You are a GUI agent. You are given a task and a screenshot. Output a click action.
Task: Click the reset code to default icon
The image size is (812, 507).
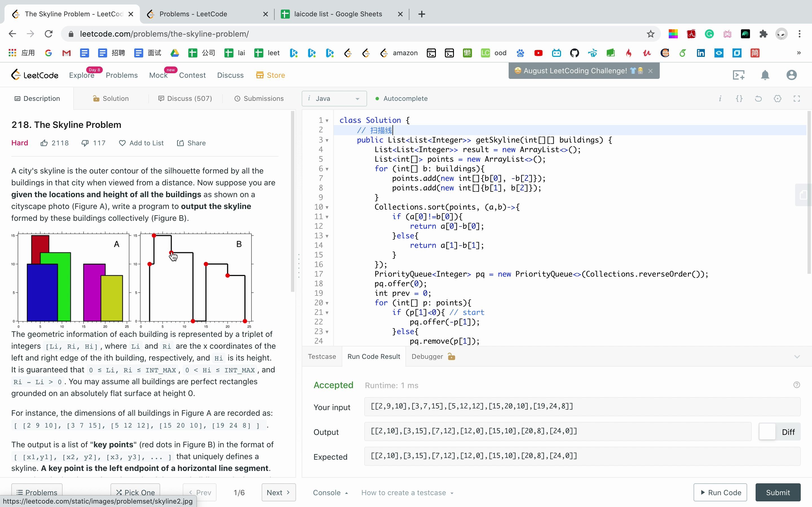758,99
